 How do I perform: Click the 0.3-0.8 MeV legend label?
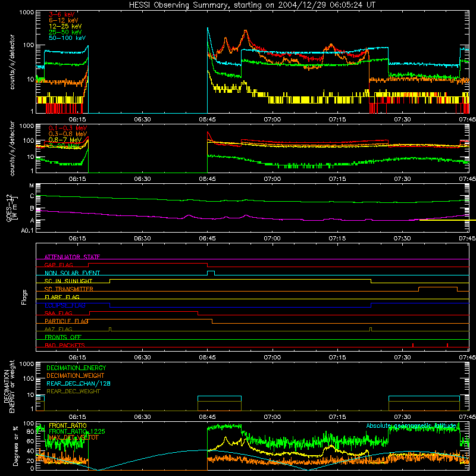pyautogui.click(x=68, y=134)
